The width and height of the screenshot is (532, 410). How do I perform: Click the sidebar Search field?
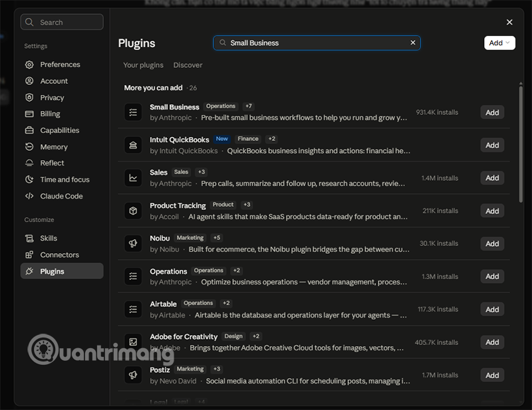[62, 22]
